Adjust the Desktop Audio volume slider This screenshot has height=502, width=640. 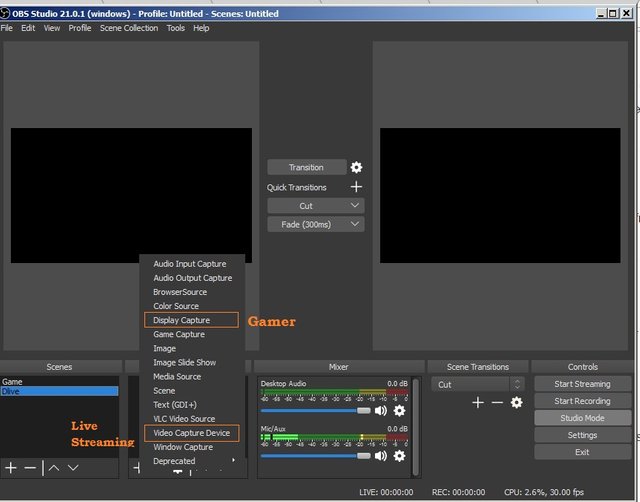click(316, 411)
